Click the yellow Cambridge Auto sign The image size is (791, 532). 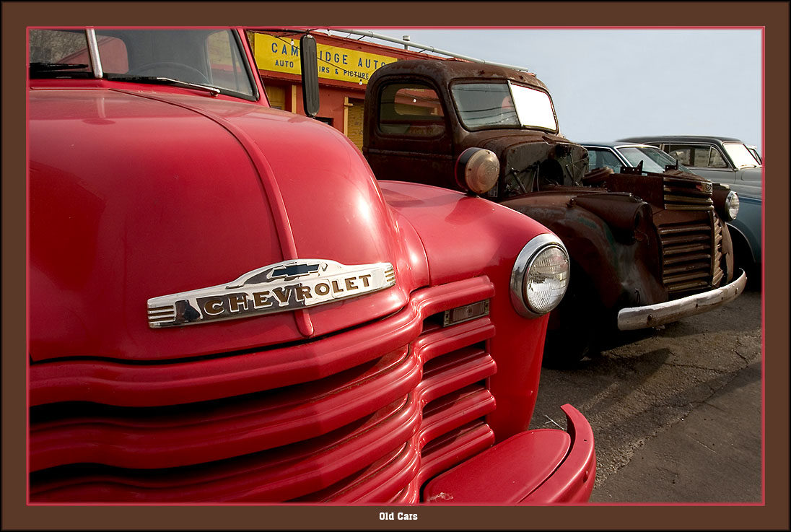325,59
